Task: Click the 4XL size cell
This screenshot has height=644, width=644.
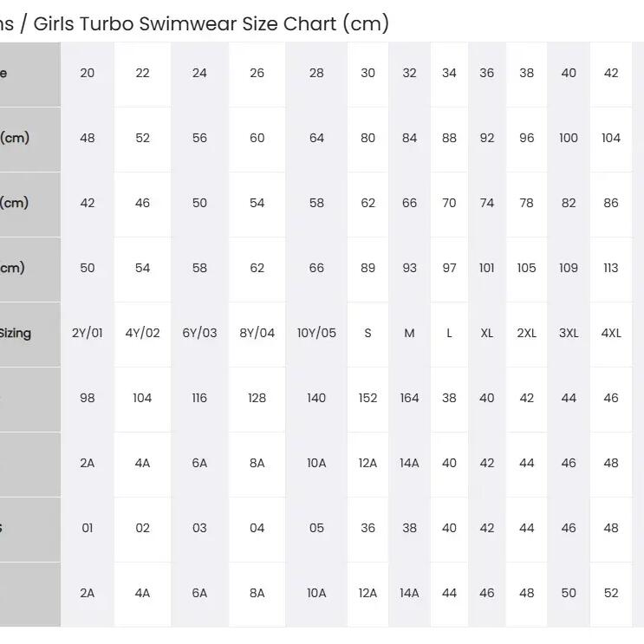Action: coord(611,335)
